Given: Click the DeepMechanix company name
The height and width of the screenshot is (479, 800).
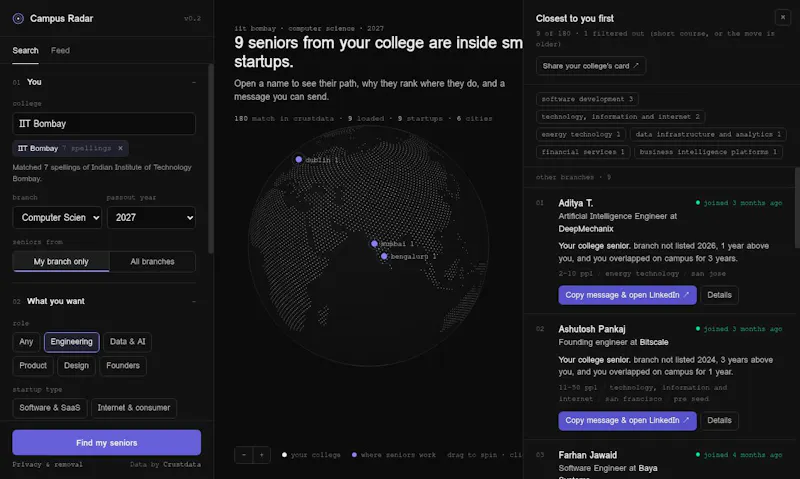Looking at the screenshot, I should pos(586,229).
